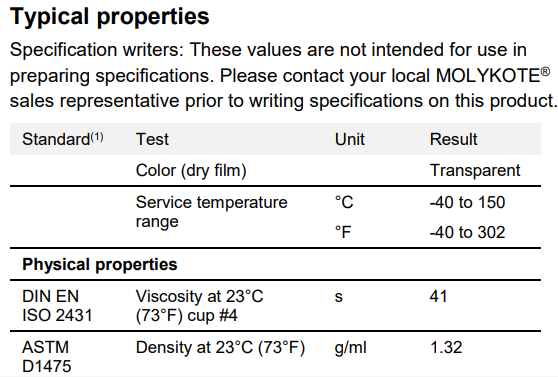Click the 'DIN EN ISO 2431' standard
Screen dimensions: 558x377
(x=57, y=306)
